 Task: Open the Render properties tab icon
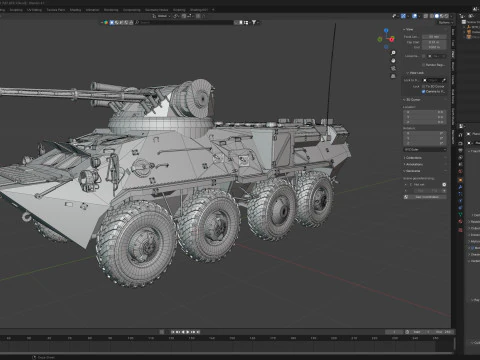tap(461, 143)
